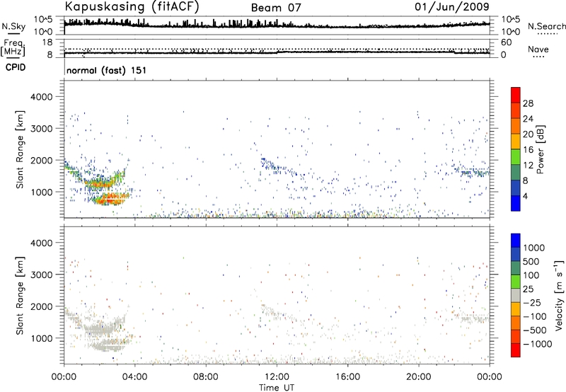Screen dimensions: 566x392
Task: Pick the light green segment of Power colorbar
Action: [516, 157]
